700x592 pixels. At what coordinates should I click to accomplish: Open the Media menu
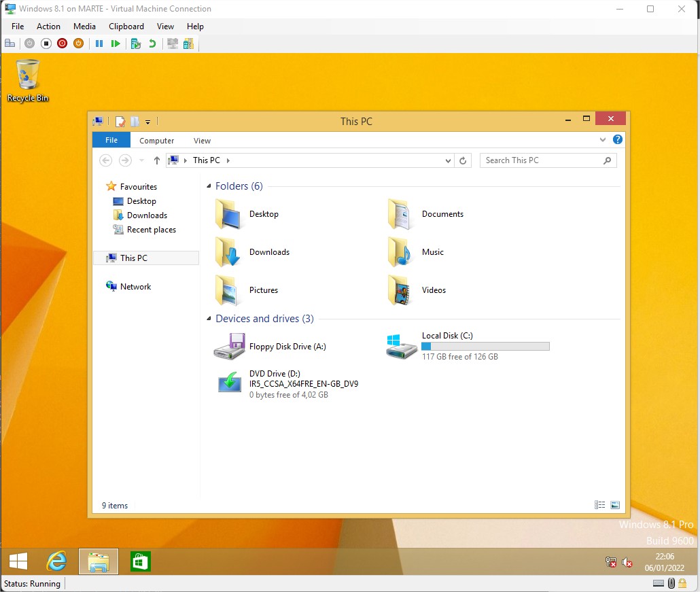84,27
